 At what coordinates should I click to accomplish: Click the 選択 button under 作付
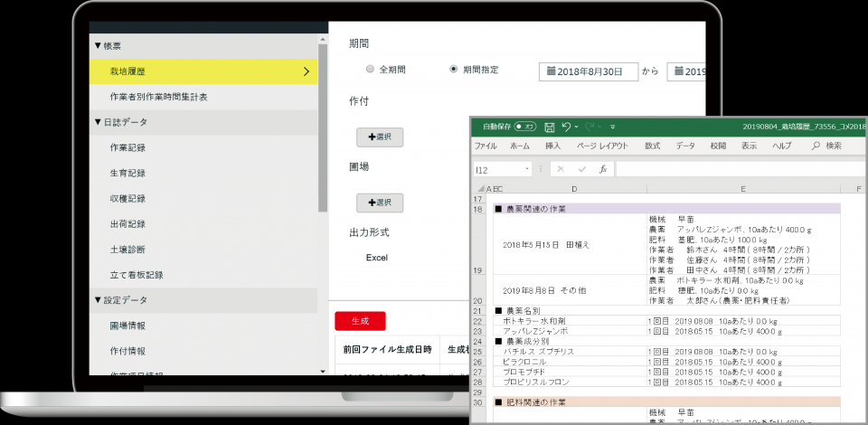(x=380, y=137)
